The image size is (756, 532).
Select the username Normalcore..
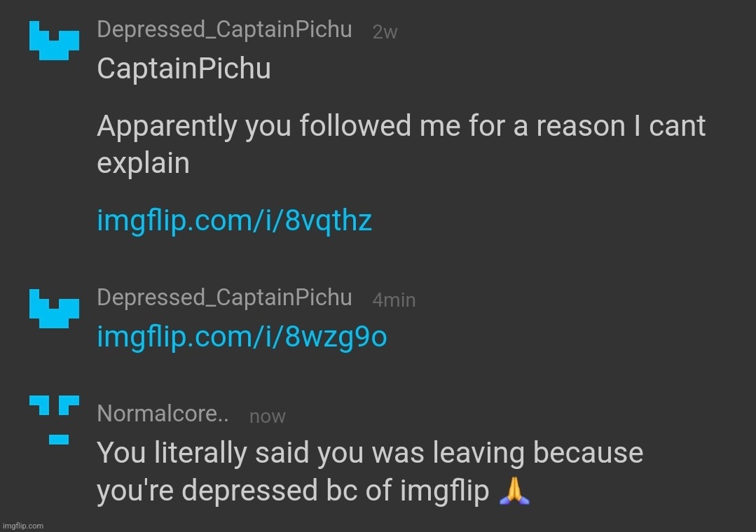coord(163,414)
